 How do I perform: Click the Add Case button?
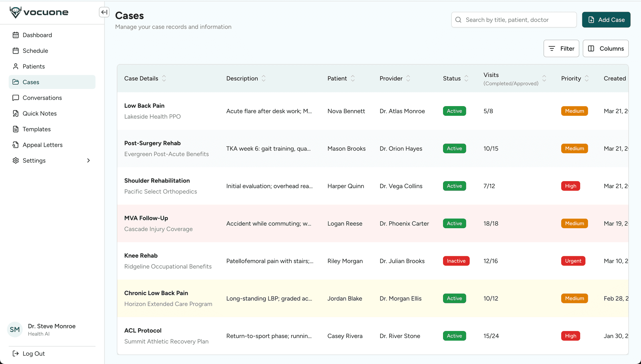point(606,20)
